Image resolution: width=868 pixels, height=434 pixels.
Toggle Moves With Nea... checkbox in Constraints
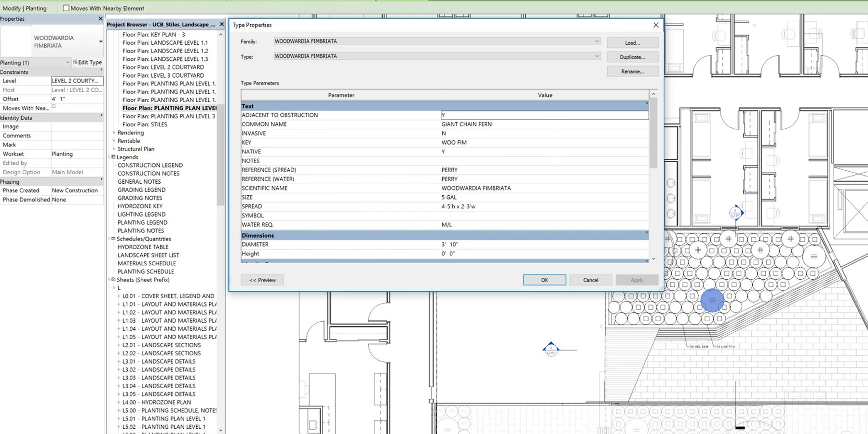tap(54, 107)
